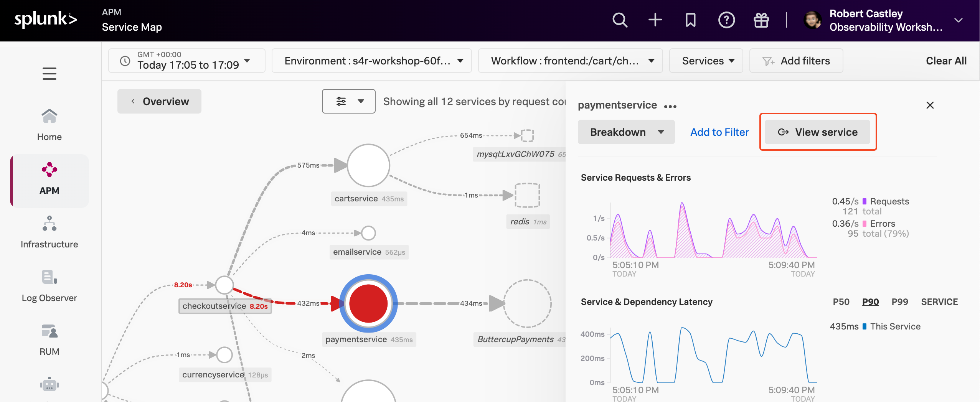Open paymentservice more options ellipsis
The width and height of the screenshot is (980, 402).
coord(670,106)
